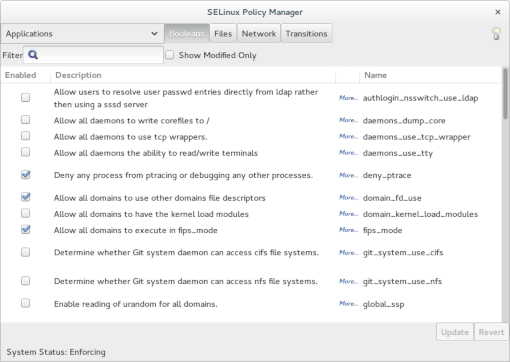
Task: Open the Applications dropdown arrow
Action: (154, 34)
